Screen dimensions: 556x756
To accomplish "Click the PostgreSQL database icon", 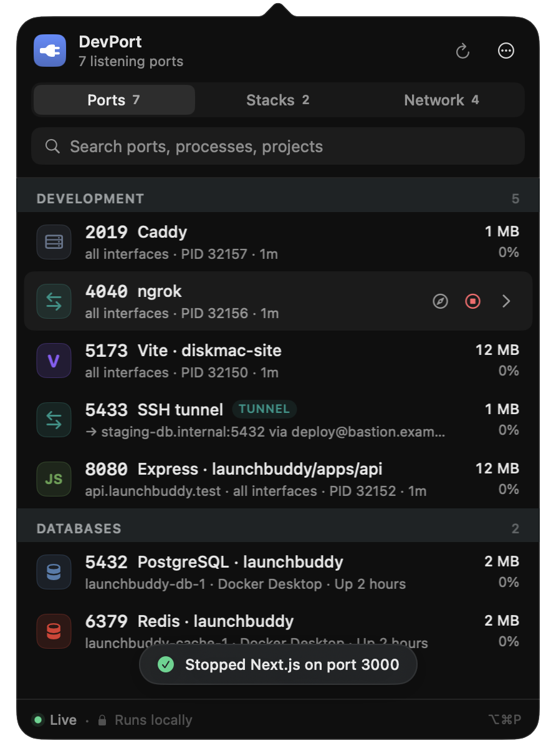I will [x=54, y=572].
